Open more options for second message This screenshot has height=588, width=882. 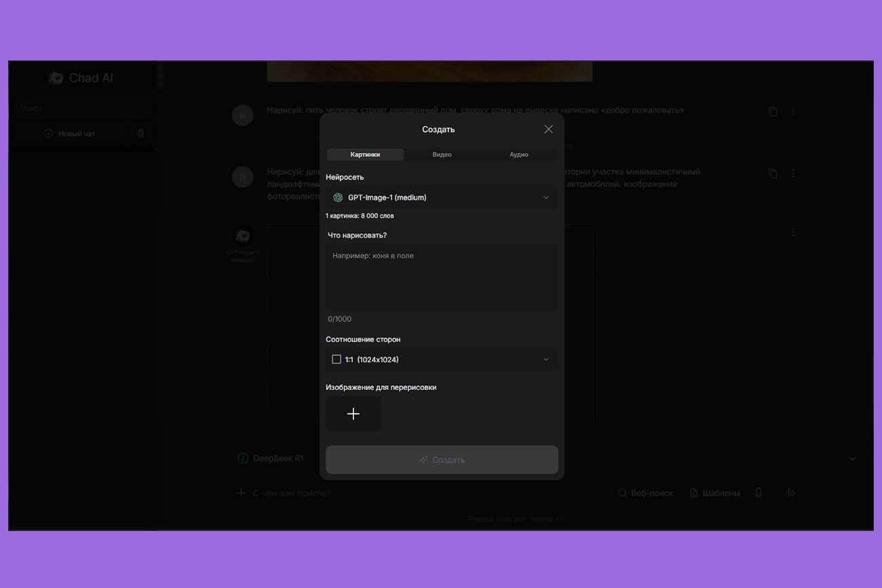pyautogui.click(x=793, y=174)
